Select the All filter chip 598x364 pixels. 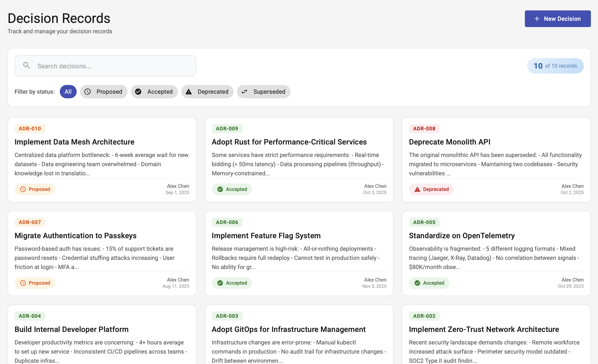[x=68, y=91]
